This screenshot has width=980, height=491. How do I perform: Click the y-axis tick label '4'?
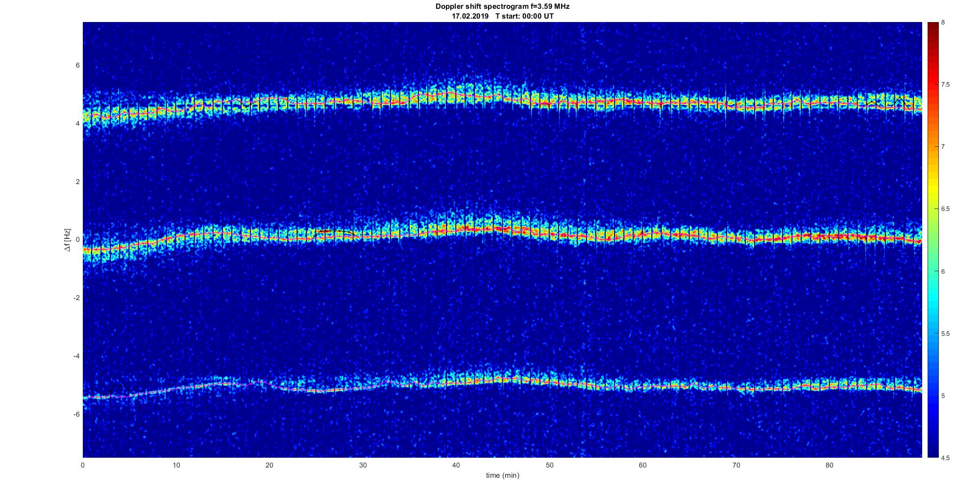pos(77,124)
